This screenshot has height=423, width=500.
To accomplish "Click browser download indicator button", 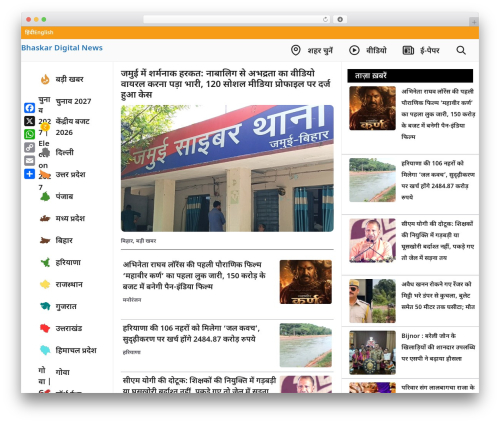I will pyautogui.click(x=340, y=19).
